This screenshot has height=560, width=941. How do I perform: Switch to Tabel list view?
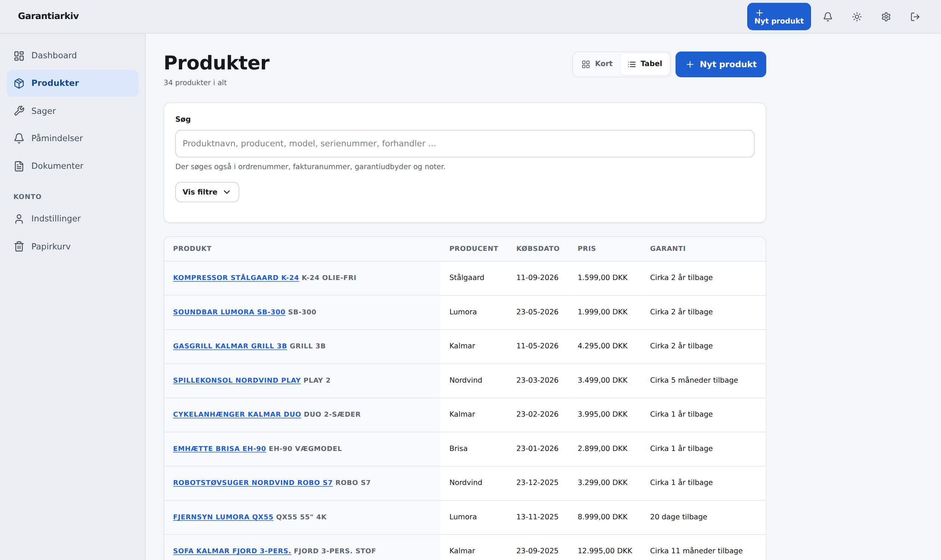point(645,64)
